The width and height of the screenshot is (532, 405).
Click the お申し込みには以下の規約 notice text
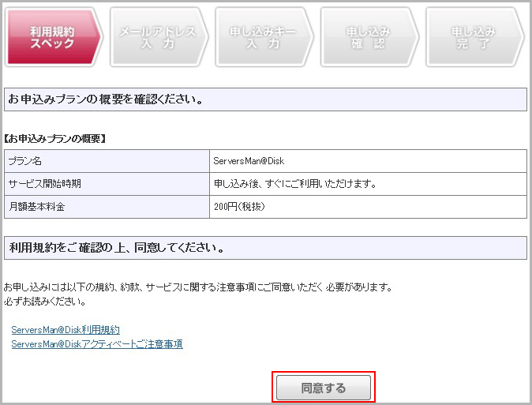[197, 287]
